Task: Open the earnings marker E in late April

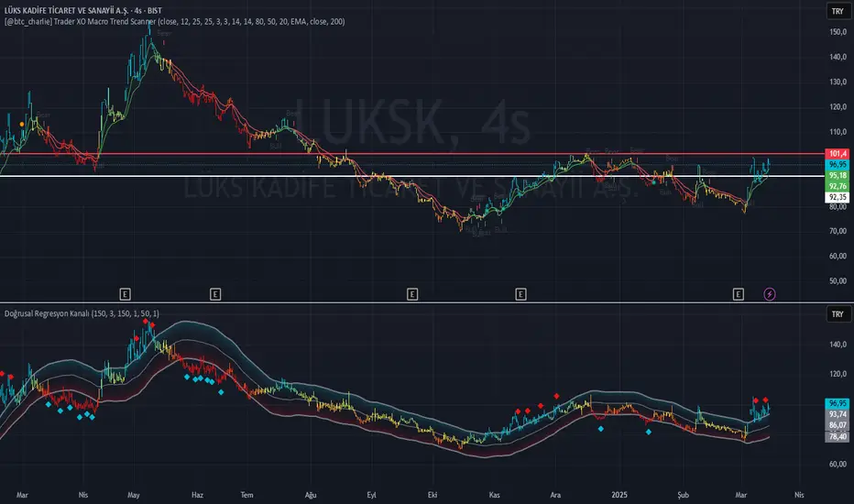Action: click(x=125, y=294)
